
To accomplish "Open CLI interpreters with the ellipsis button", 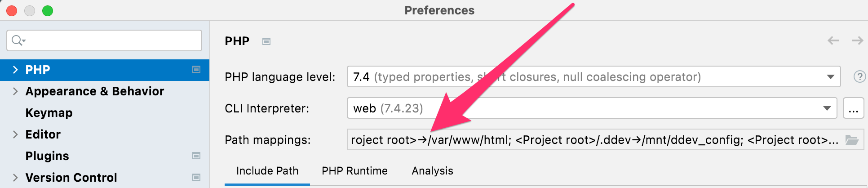I will point(853,108).
